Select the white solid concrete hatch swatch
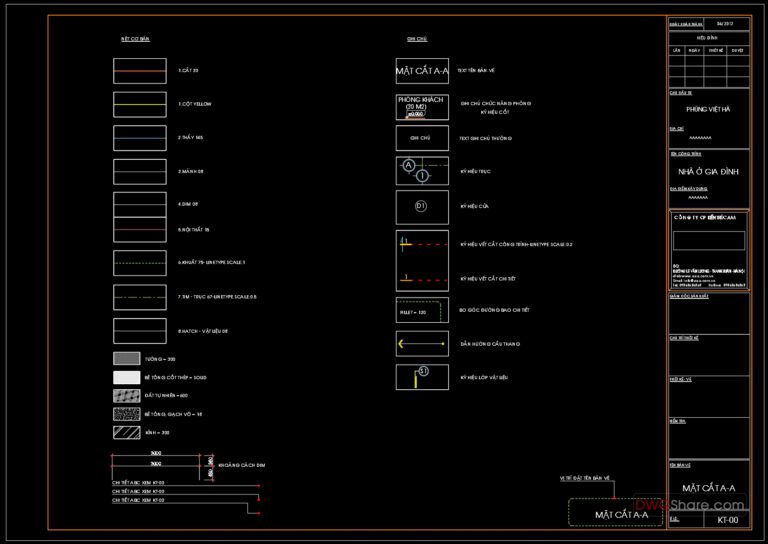 tap(126, 377)
